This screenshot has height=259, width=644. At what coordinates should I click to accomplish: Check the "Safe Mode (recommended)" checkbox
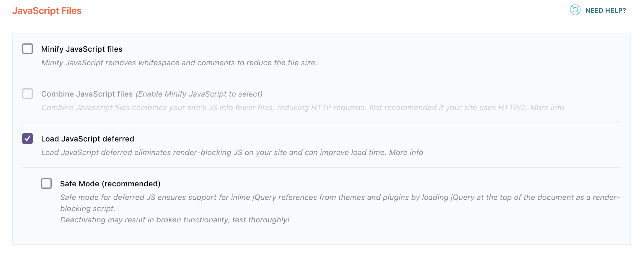pos(46,183)
